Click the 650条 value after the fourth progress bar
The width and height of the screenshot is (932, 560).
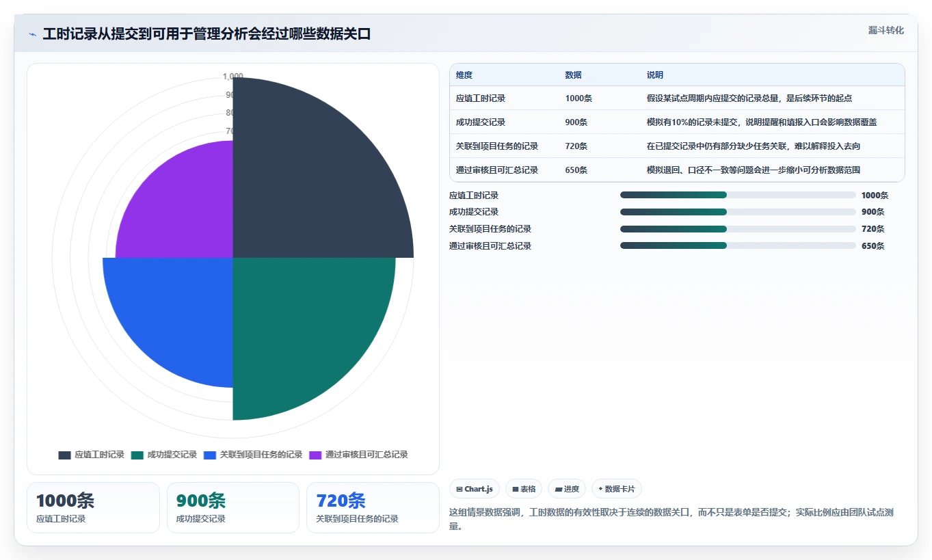(873, 246)
